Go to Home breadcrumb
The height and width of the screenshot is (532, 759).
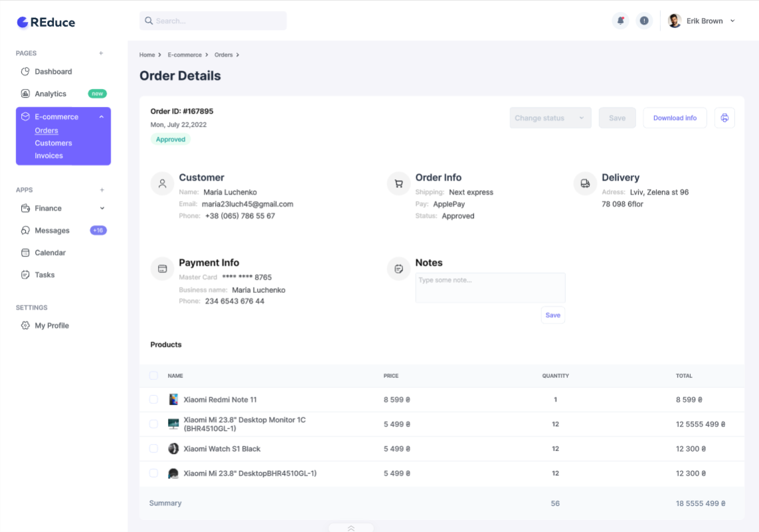point(147,54)
